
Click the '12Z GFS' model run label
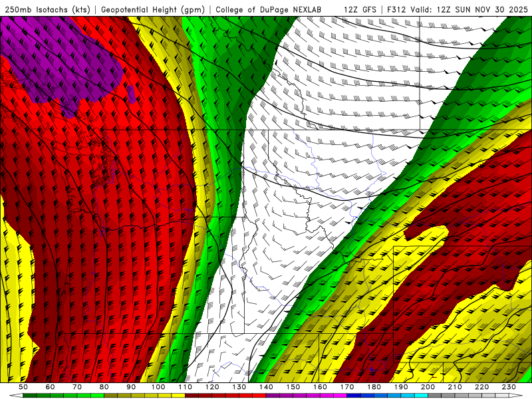360,10
